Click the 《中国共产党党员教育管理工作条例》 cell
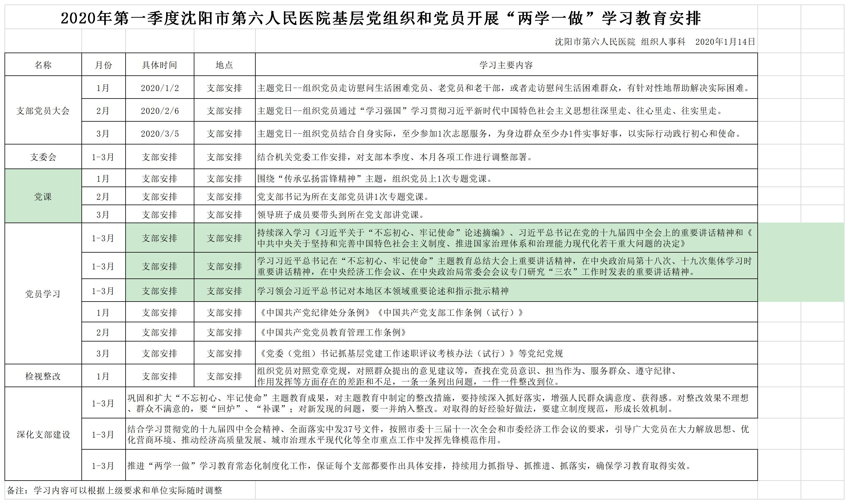This screenshot has width=849, height=504. [333, 332]
